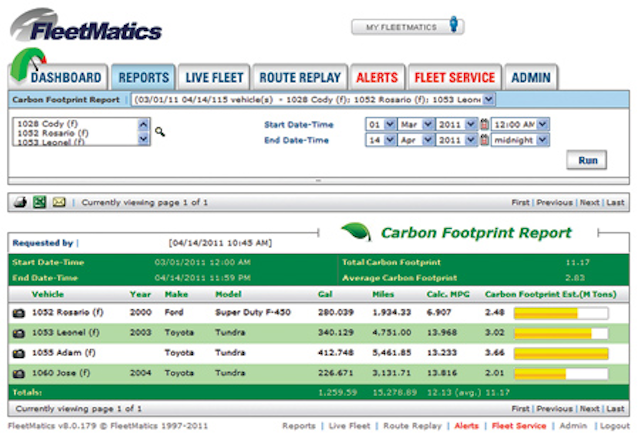Click the green leaf report icon
Viewport: 640px width, 434px height.
tap(356, 231)
